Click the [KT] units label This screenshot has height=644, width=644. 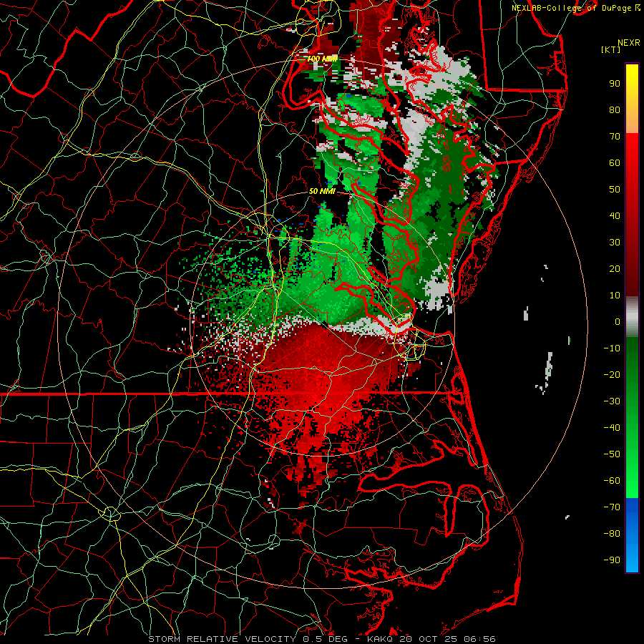pos(611,49)
